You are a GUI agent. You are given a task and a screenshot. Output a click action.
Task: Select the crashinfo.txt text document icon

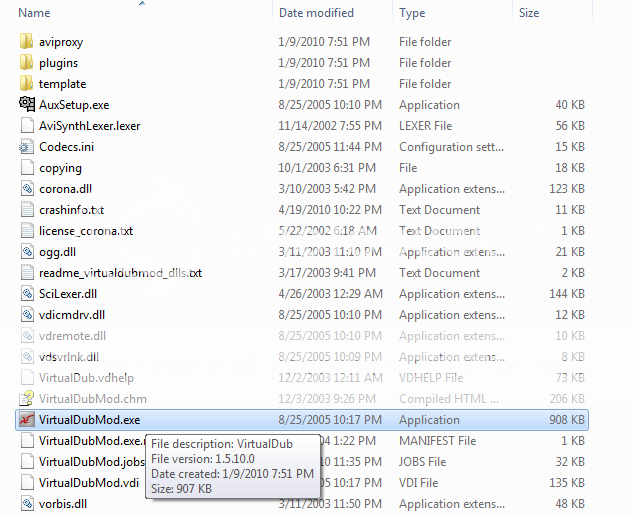coord(27,210)
